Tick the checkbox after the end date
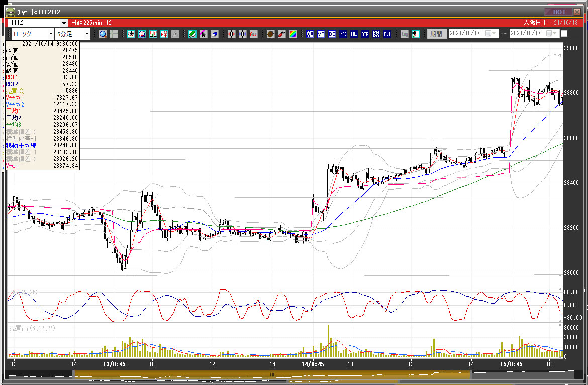The image size is (588, 385). point(564,34)
